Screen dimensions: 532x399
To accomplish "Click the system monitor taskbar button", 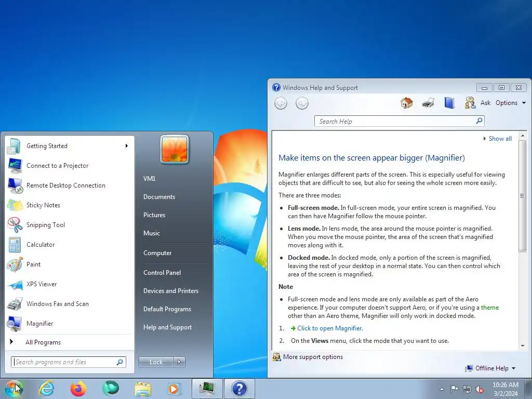I will (x=207, y=389).
